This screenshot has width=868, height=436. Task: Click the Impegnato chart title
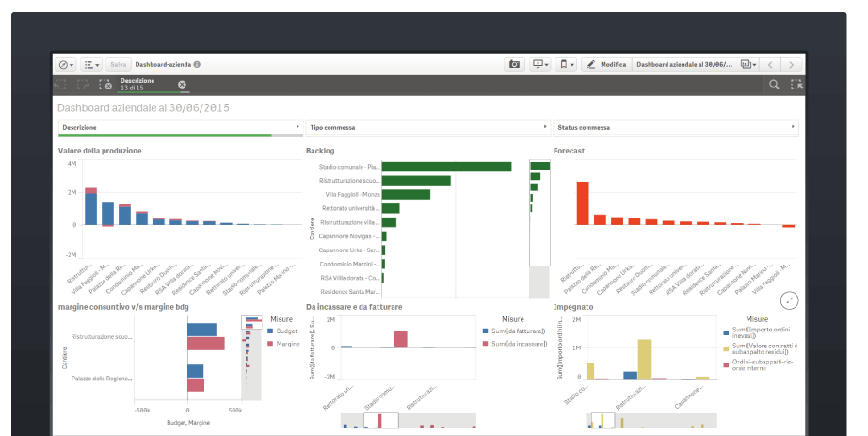tap(573, 307)
